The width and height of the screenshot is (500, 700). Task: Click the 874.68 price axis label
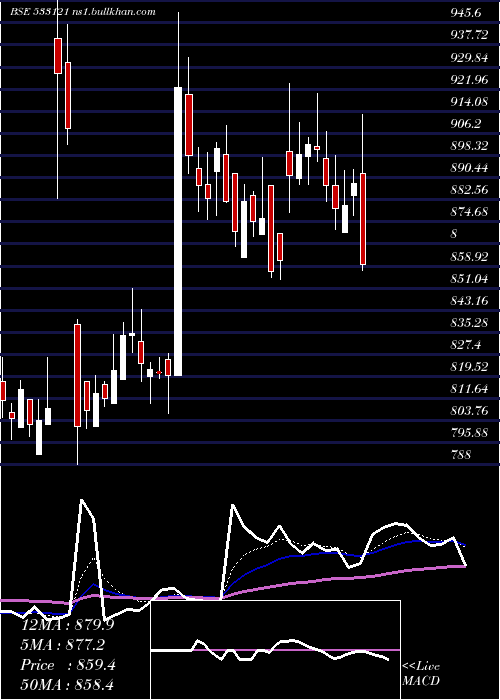[469, 212]
